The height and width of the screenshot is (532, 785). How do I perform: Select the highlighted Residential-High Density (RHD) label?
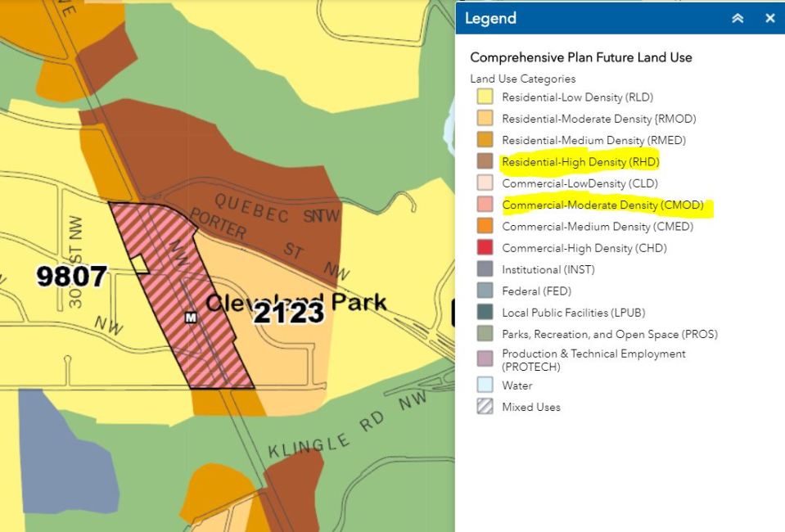point(580,162)
